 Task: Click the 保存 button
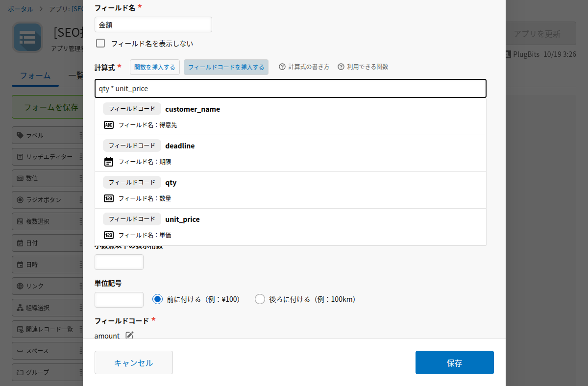click(x=455, y=362)
